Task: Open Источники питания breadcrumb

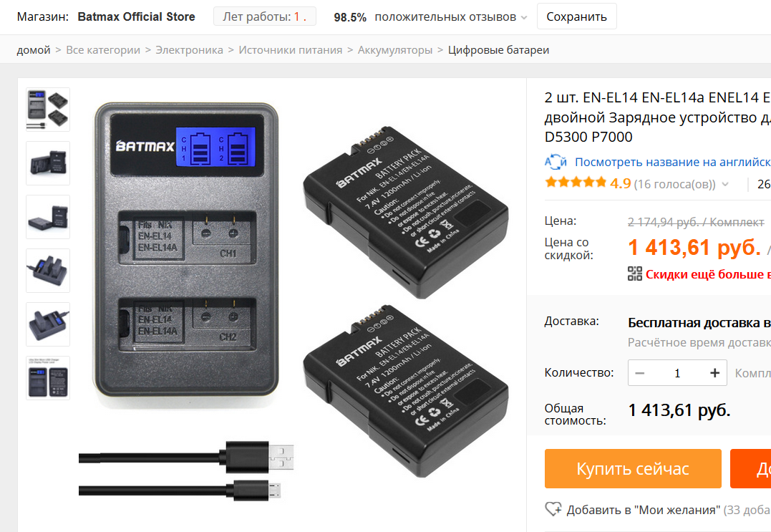Action: pyautogui.click(x=291, y=49)
